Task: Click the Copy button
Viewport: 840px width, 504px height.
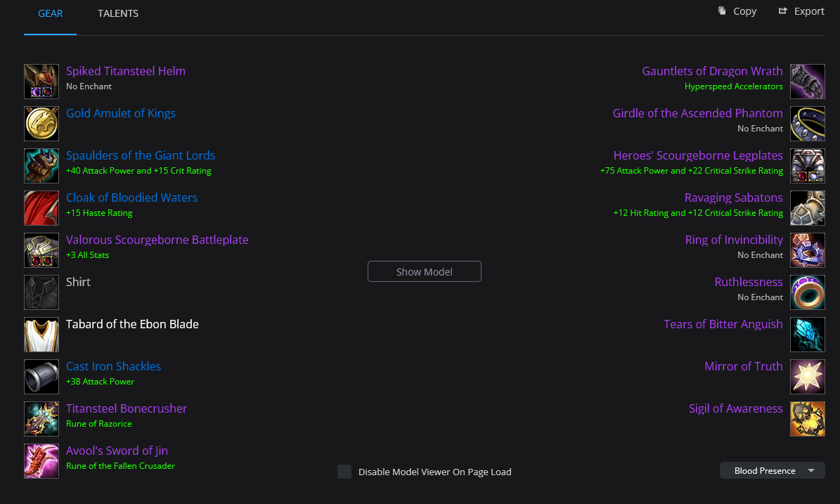Action: [x=737, y=11]
